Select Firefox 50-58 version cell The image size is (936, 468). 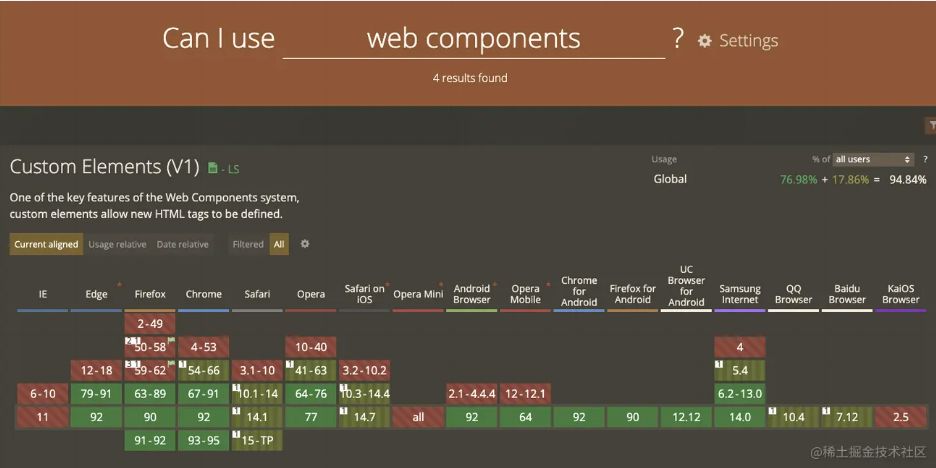pyautogui.click(x=150, y=347)
